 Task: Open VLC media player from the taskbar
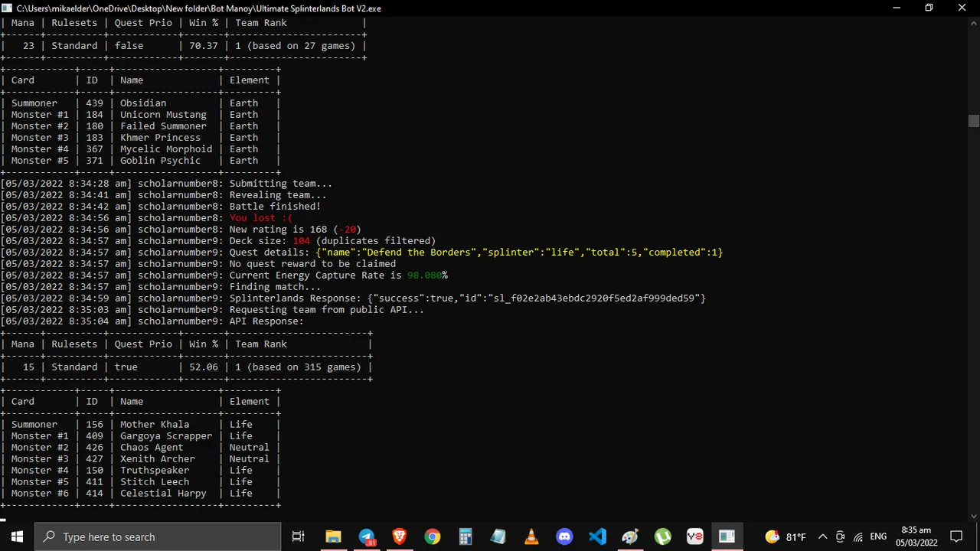(531, 536)
